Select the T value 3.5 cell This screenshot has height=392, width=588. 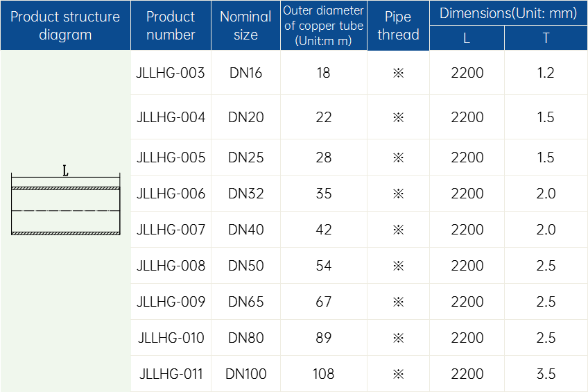click(546, 374)
